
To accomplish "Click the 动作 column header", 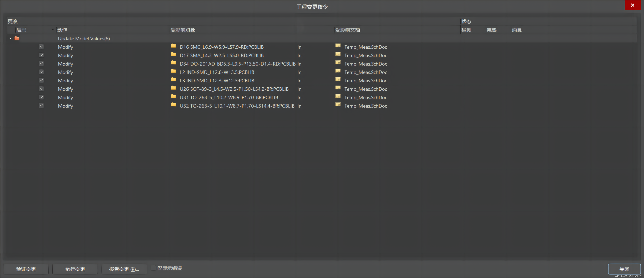I will [x=62, y=30].
